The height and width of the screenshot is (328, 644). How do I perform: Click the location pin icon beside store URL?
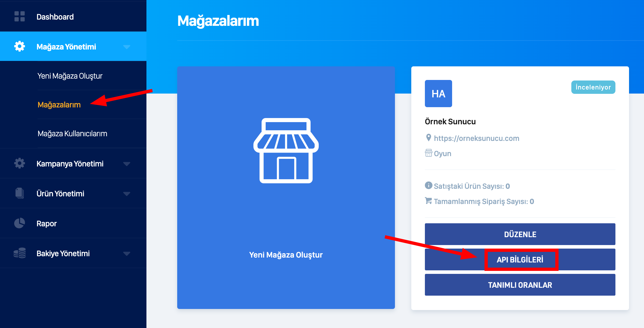point(428,138)
